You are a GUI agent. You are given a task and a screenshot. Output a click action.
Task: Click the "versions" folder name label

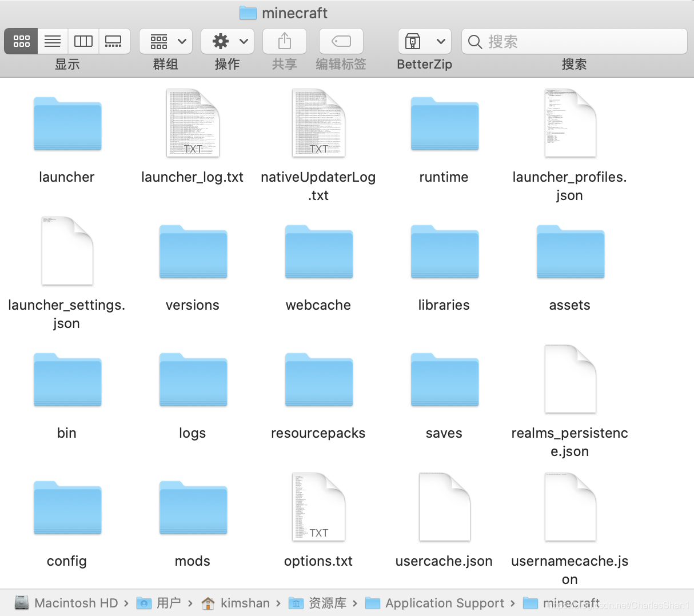[x=193, y=305]
